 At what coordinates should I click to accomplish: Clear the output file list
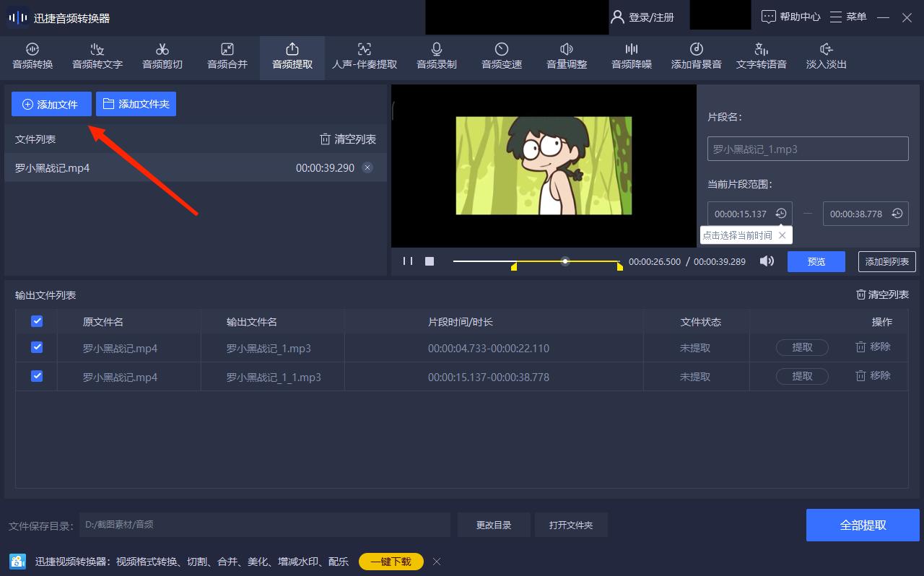[882, 294]
